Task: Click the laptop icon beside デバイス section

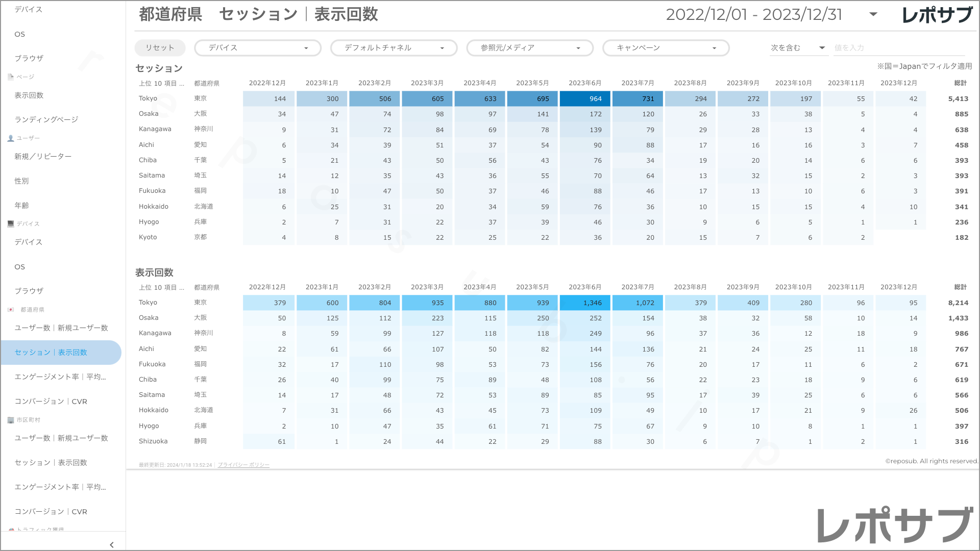Action: [11, 223]
